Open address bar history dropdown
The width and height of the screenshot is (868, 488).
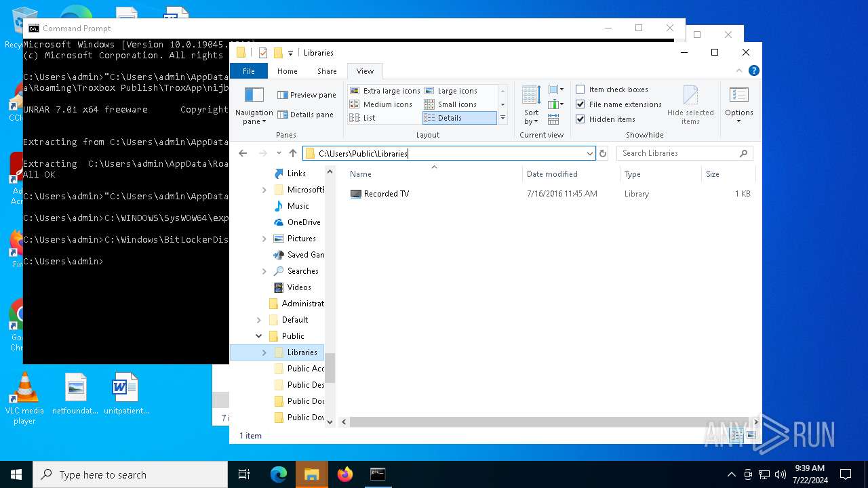click(589, 154)
